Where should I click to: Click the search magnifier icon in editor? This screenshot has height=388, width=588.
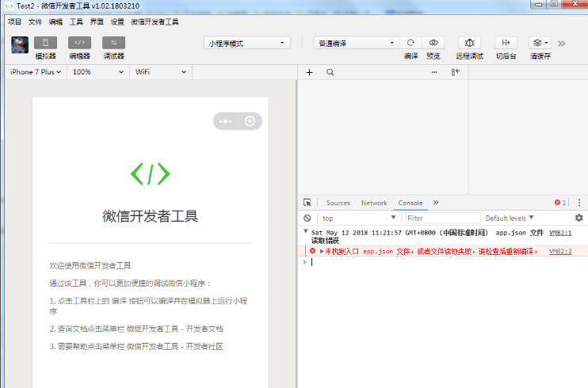point(330,72)
